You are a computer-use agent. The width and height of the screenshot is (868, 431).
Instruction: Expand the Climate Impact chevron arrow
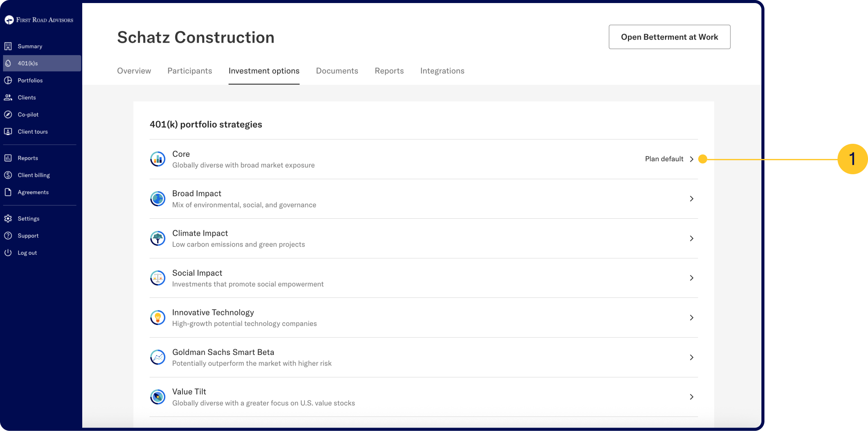pyautogui.click(x=691, y=239)
